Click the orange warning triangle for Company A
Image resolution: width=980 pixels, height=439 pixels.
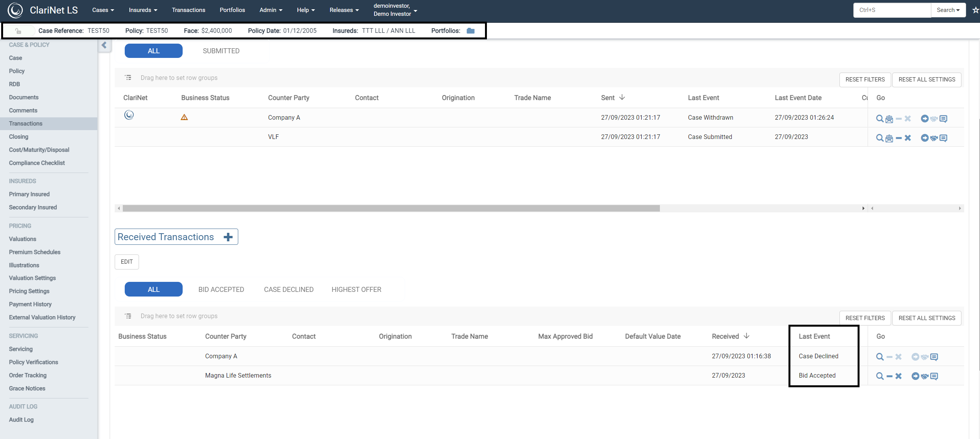184,117
